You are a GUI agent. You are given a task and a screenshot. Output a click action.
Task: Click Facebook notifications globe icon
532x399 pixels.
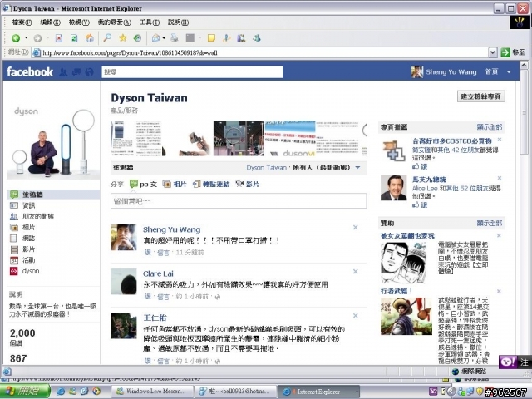tap(89, 72)
